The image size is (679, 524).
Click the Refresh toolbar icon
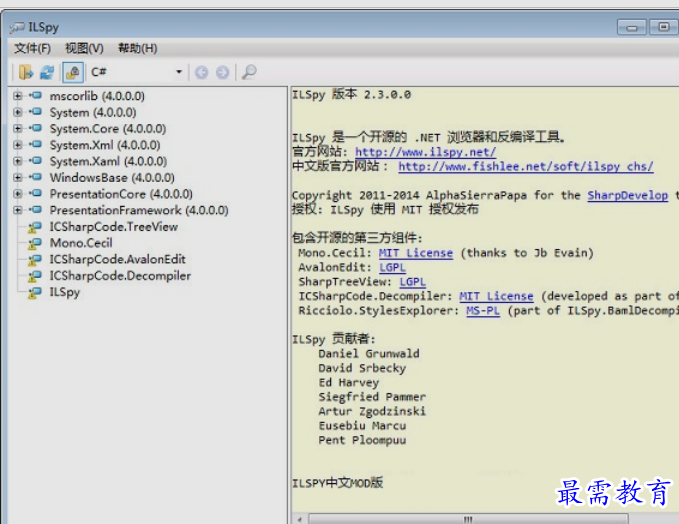tap(47, 72)
